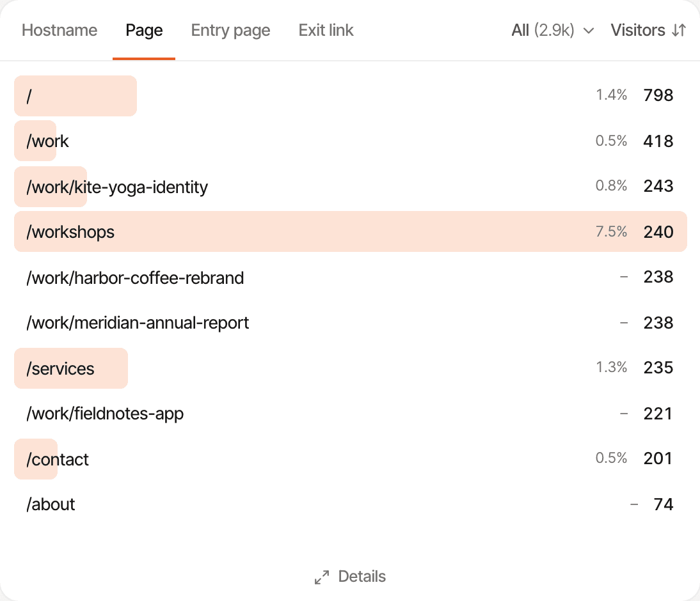Select the root "/" page row

[350, 96]
